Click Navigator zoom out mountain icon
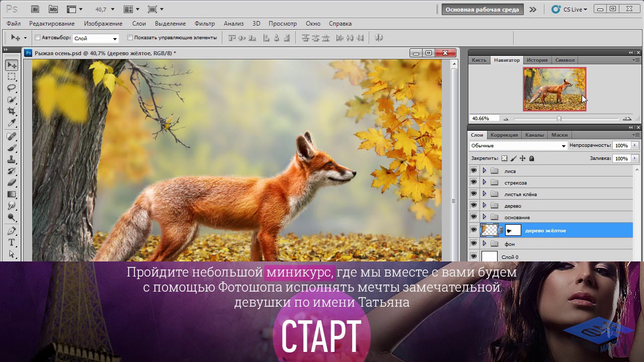Screen dimensions: 644x362 (x=506, y=119)
